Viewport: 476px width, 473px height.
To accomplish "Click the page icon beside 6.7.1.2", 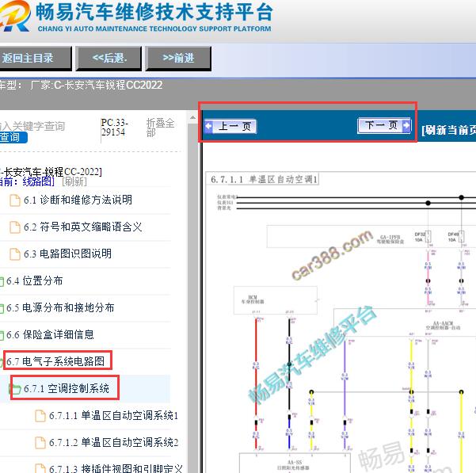I will [40, 443].
